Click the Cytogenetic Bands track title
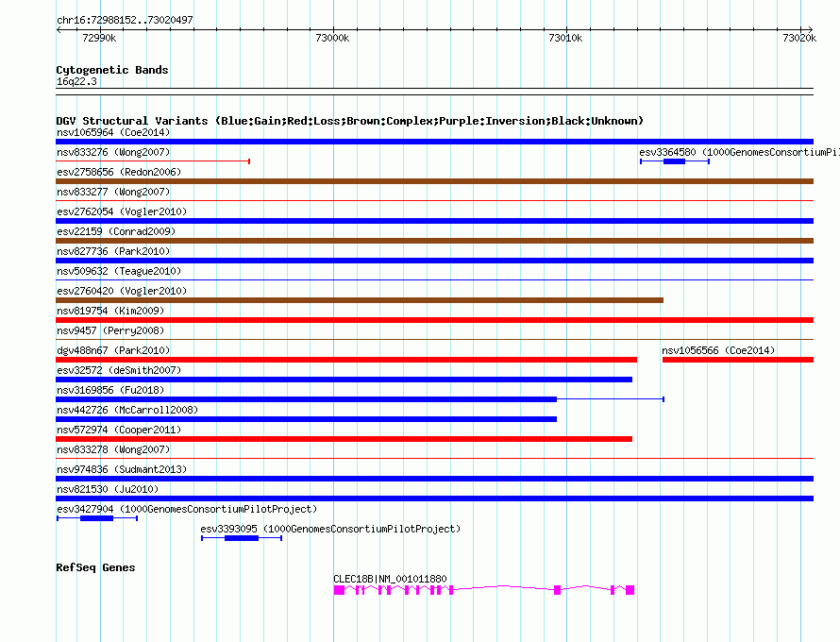This screenshot has width=840, height=642. (112, 70)
